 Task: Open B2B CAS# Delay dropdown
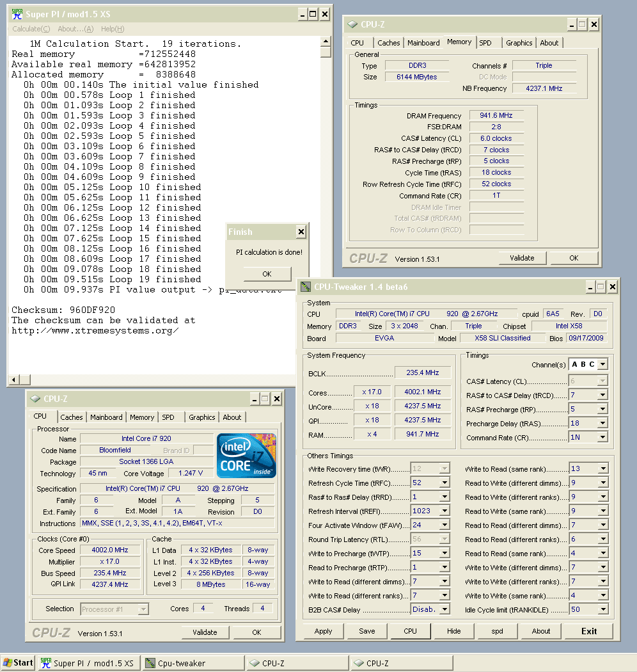(444, 609)
